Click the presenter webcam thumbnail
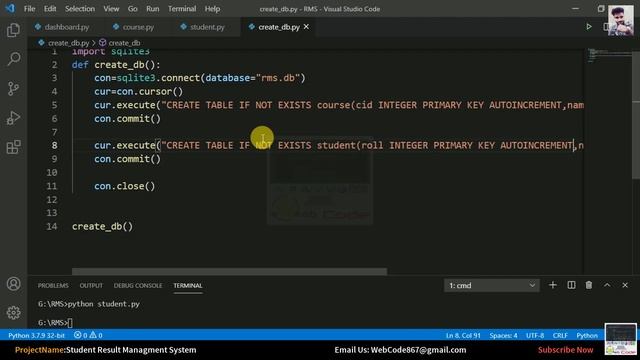 pos(621,20)
